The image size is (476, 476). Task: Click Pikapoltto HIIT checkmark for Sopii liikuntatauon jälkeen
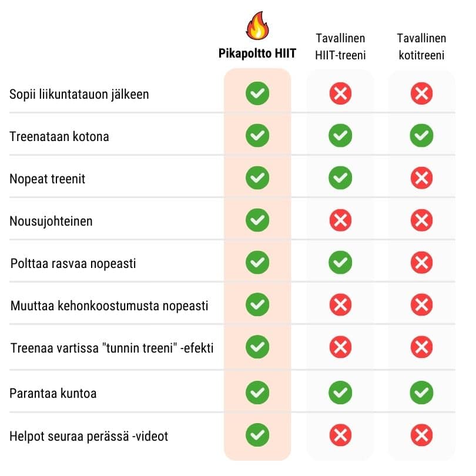click(257, 93)
